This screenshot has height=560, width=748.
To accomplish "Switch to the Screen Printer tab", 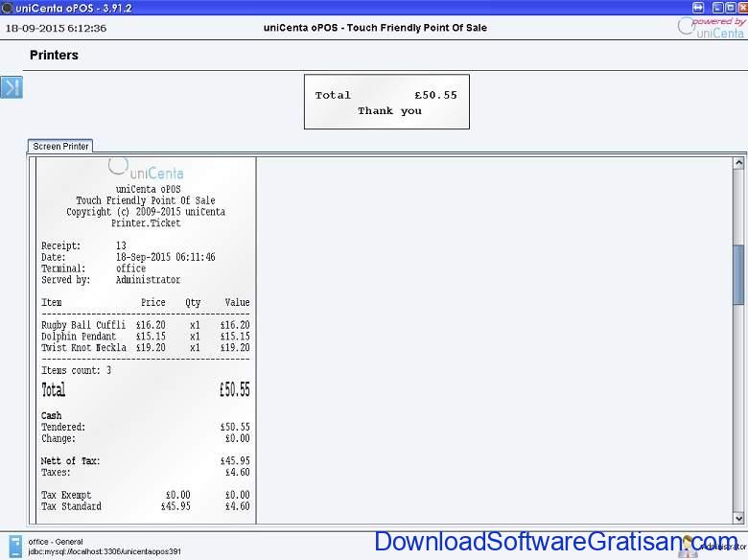I will coord(60,147).
